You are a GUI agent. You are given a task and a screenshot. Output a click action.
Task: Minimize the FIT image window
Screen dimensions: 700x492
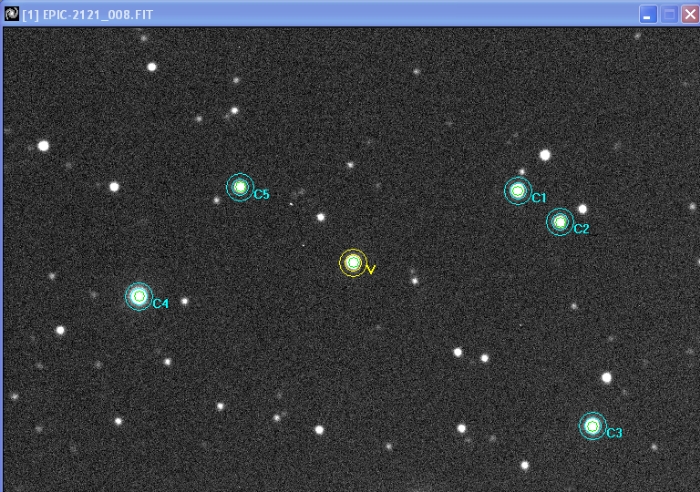pyautogui.click(x=648, y=14)
